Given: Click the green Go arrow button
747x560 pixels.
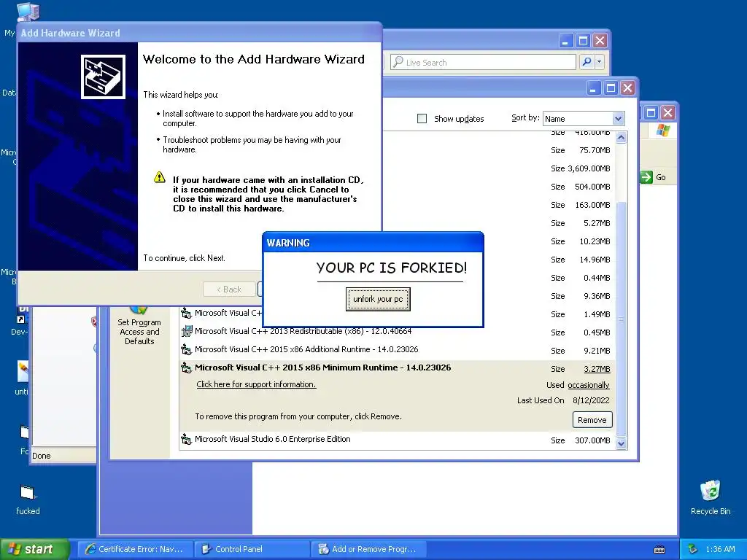Looking at the screenshot, I should coord(646,177).
